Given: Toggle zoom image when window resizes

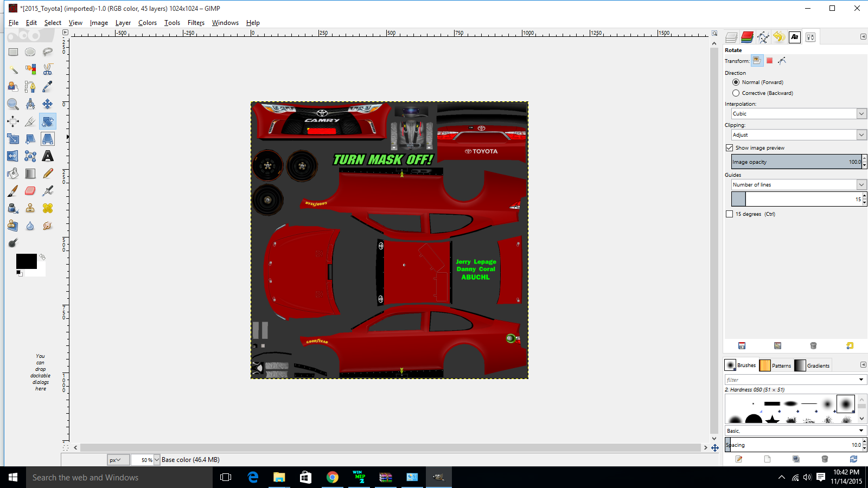Looking at the screenshot, I should pos(714,33).
